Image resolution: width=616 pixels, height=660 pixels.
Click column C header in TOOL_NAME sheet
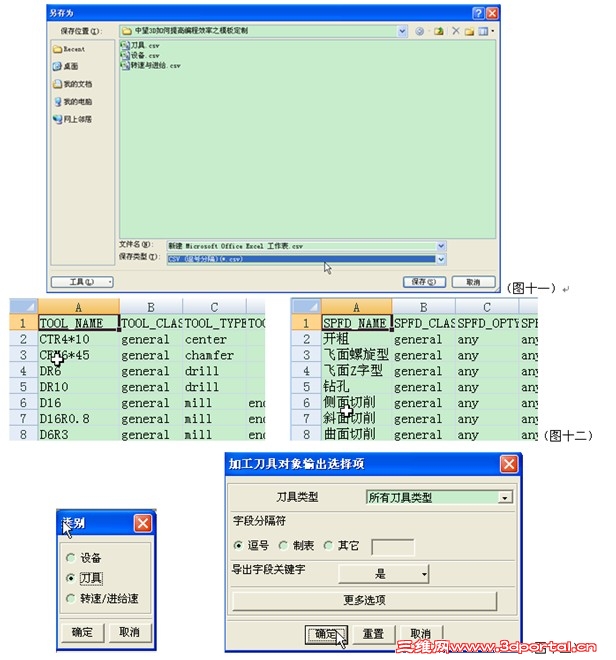pos(214,307)
